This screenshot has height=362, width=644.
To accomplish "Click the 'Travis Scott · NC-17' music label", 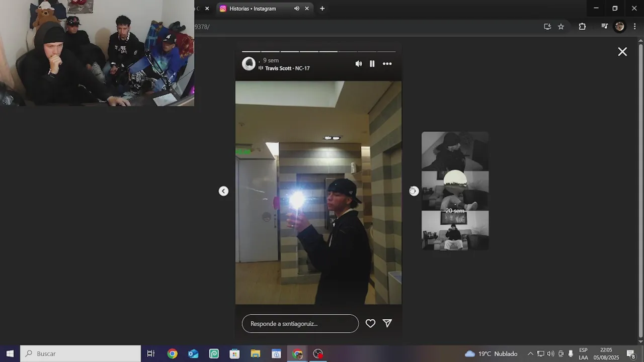I will coord(287,68).
